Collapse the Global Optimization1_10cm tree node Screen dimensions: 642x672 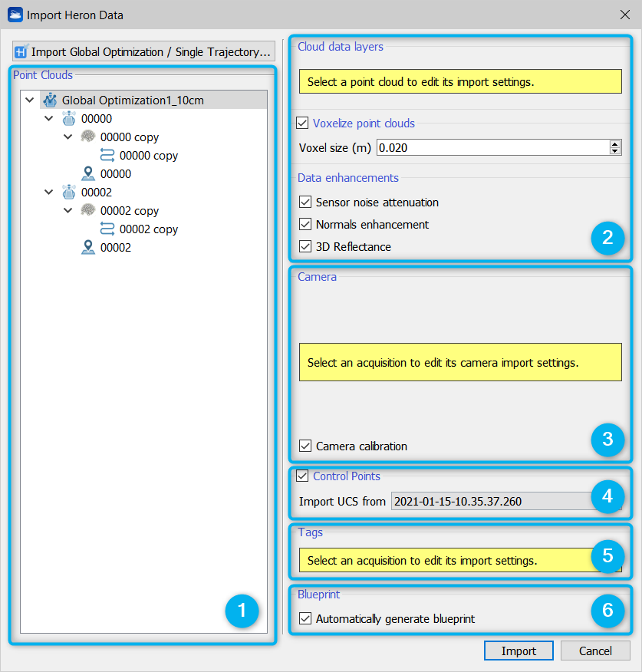pos(31,100)
